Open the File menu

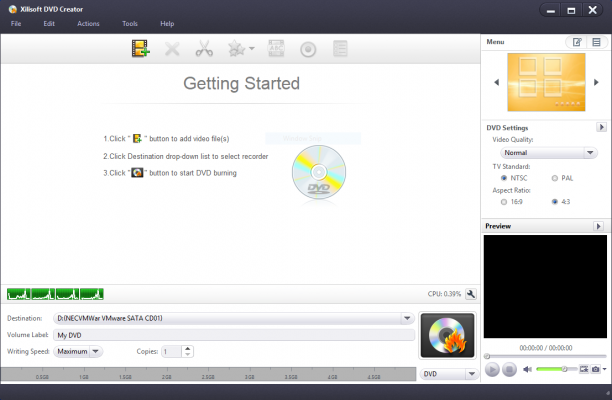[16, 23]
